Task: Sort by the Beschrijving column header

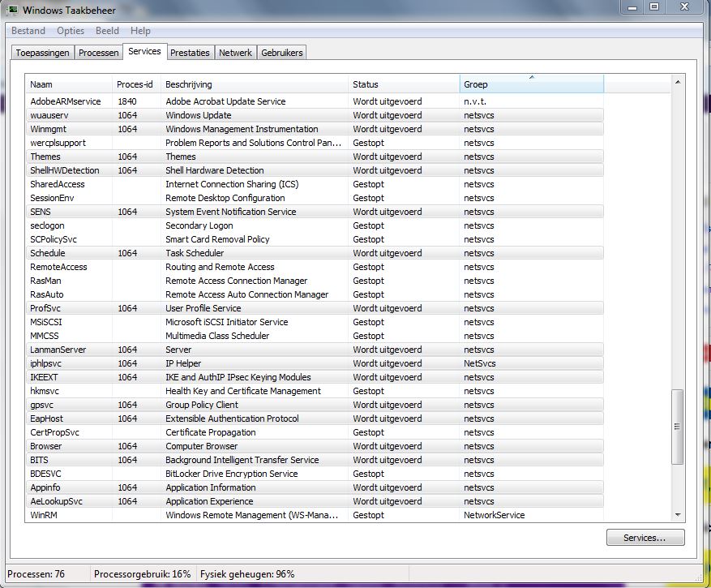Action: point(255,84)
